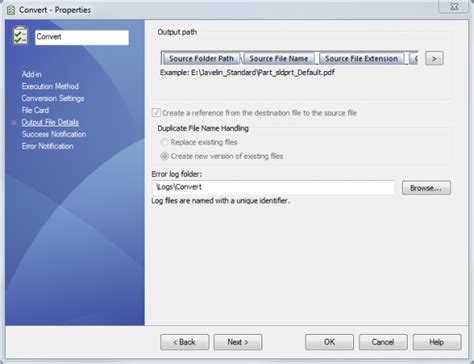Screen dimensions: 474x364
Task: Click the Convert Properties title bar icon
Action: tap(11, 10)
